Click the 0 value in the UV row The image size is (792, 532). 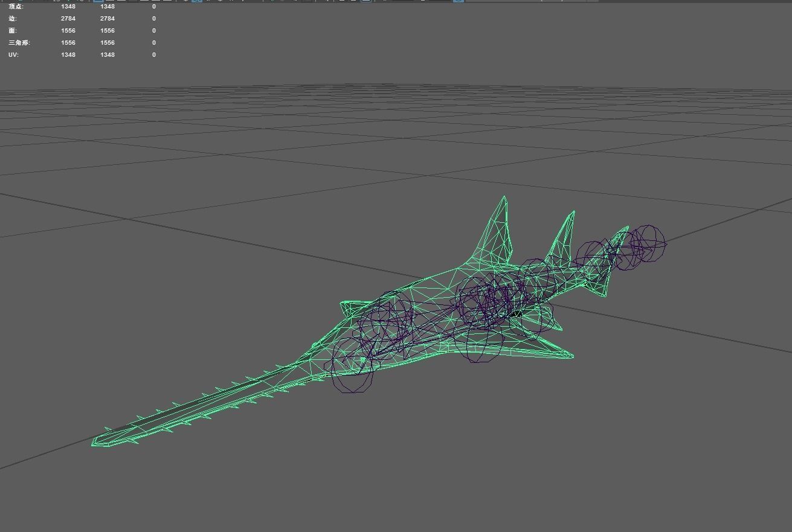pyautogui.click(x=154, y=54)
